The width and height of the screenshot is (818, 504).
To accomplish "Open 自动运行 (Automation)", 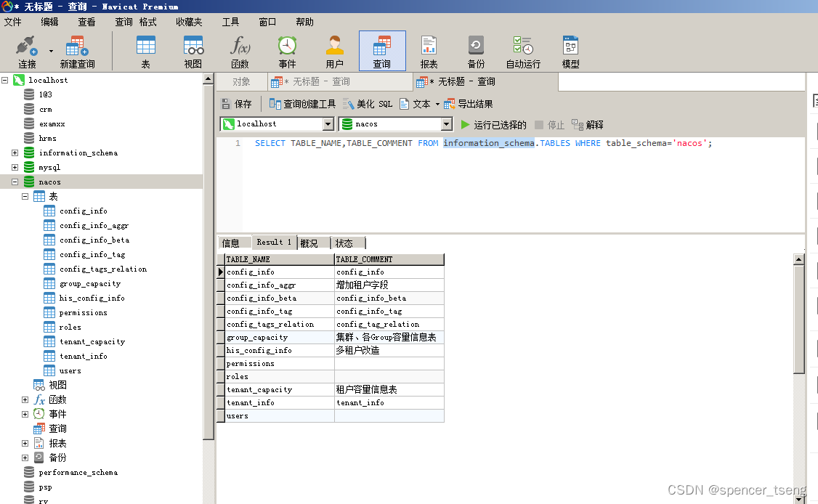I will tap(523, 50).
